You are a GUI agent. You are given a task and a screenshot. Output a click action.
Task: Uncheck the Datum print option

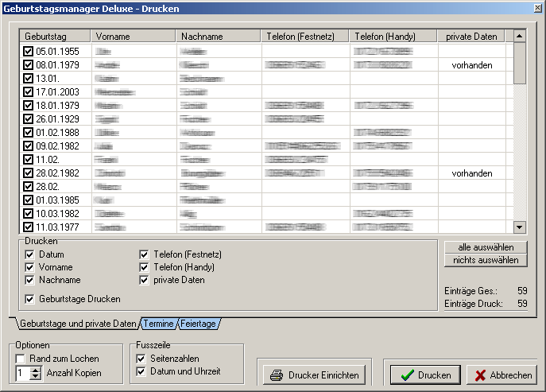[30, 254]
